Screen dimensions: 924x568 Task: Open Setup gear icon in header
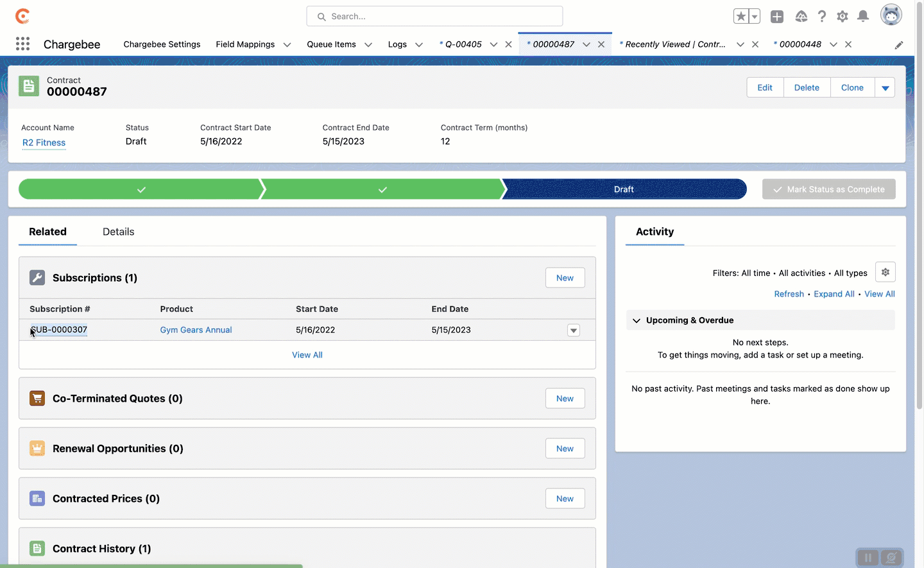pos(842,17)
